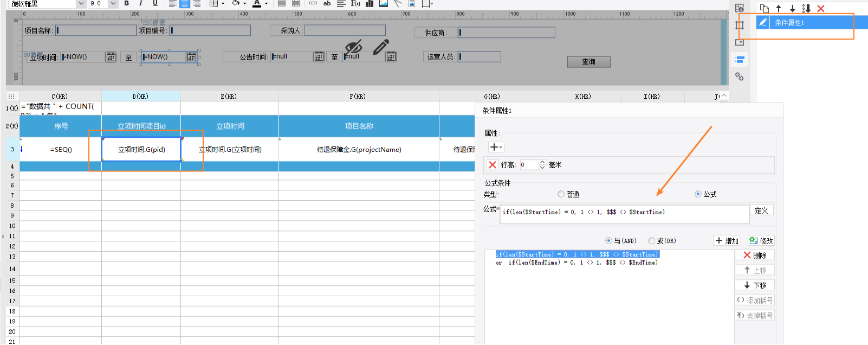This screenshot has width=868, height=345.
Task: Align cell text to the left
Action: click(x=172, y=3)
